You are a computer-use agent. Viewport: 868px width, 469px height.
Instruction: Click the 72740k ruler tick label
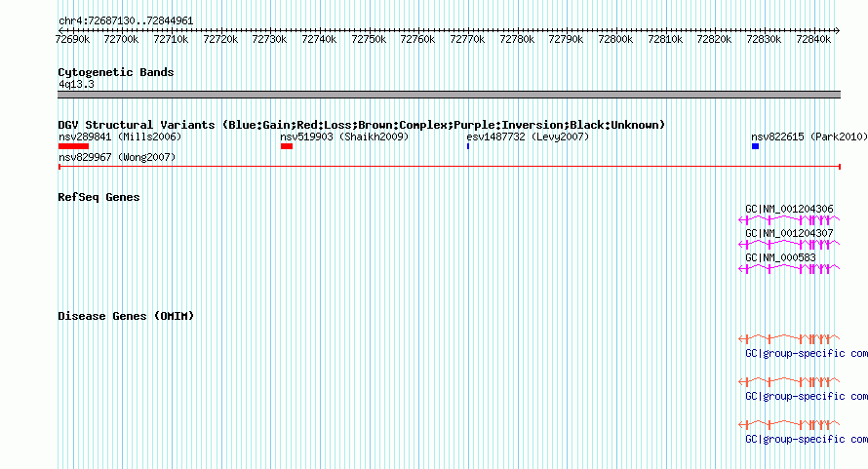(x=319, y=39)
